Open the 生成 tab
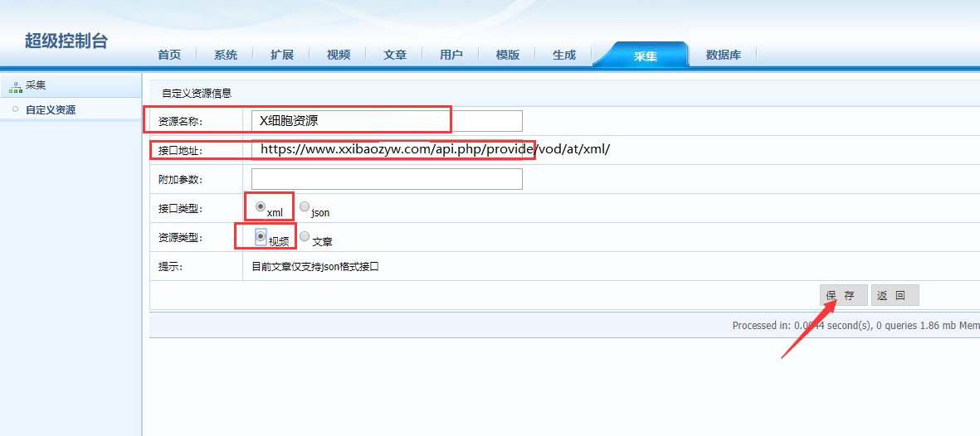The height and width of the screenshot is (436, 980). pyautogui.click(x=564, y=55)
